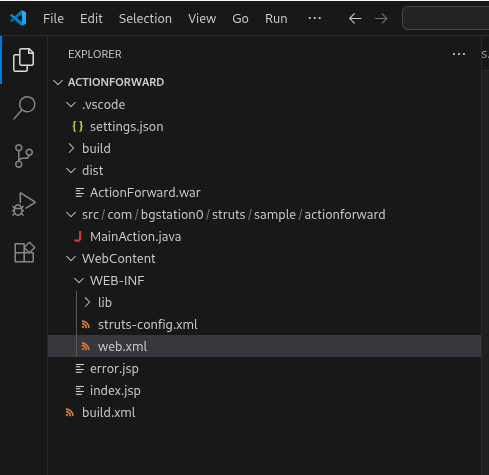The image size is (489, 475).
Task: Select the build folder name
Action: click(x=96, y=149)
